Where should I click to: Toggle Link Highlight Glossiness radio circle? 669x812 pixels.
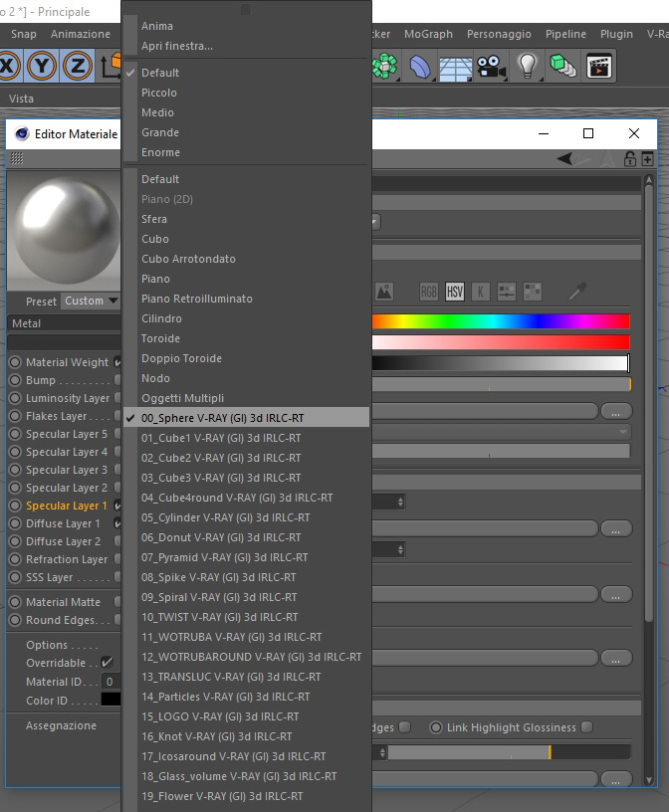tap(436, 727)
